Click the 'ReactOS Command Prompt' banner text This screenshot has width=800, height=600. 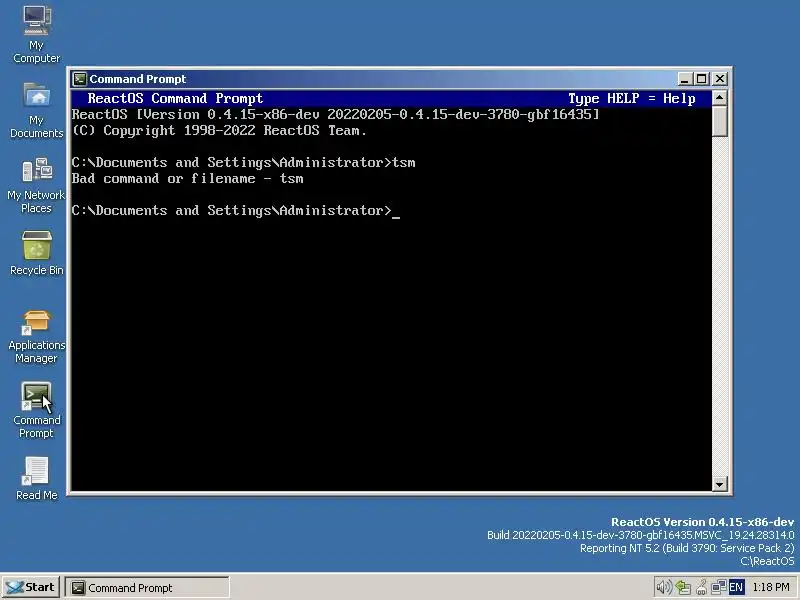[175, 98]
